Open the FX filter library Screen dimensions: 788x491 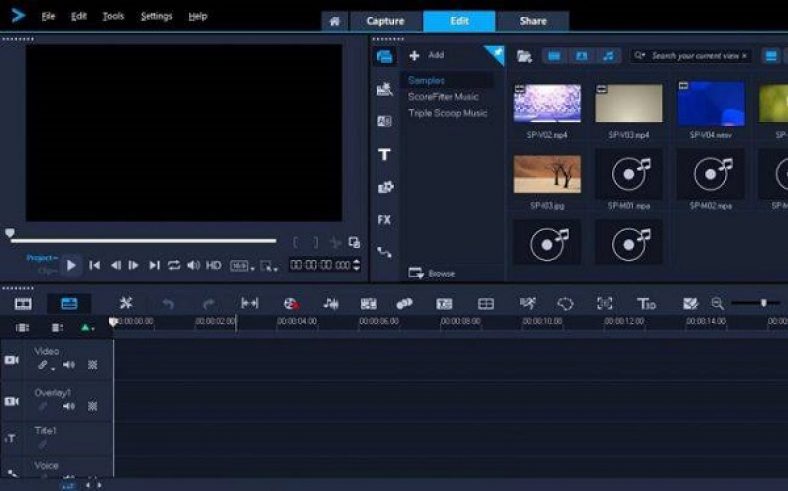click(x=384, y=219)
